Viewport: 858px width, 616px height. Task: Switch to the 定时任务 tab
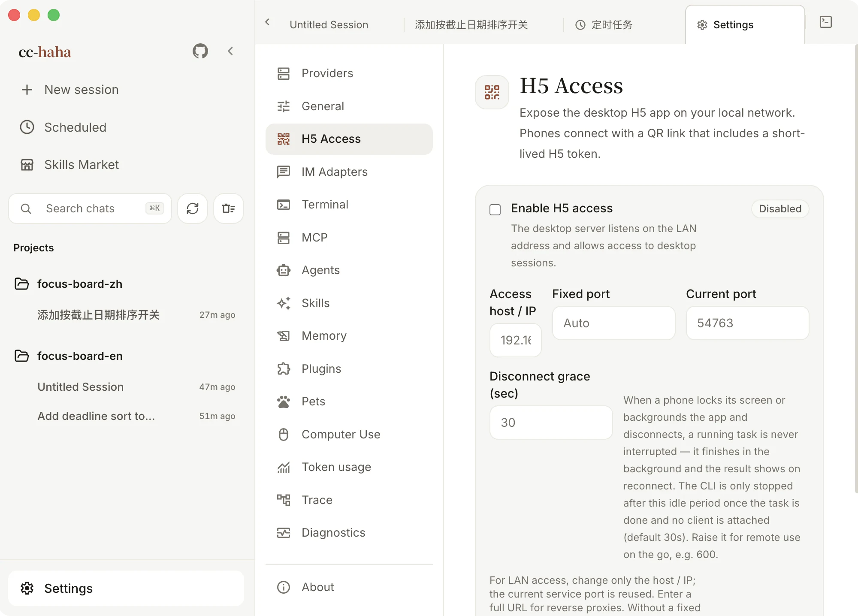(x=604, y=25)
